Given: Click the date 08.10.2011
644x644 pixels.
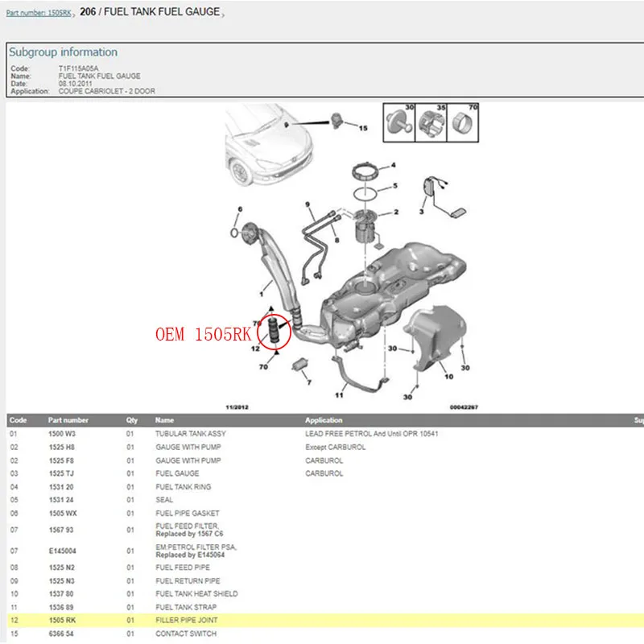Looking at the screenshot, I should click(x=75, y=84).
